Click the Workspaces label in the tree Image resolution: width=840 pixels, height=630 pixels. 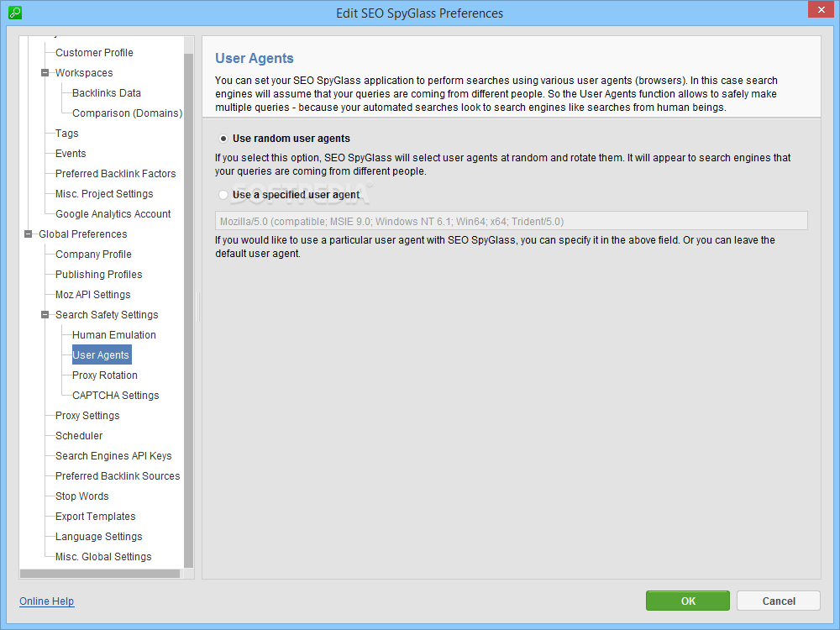pos(84,73)
